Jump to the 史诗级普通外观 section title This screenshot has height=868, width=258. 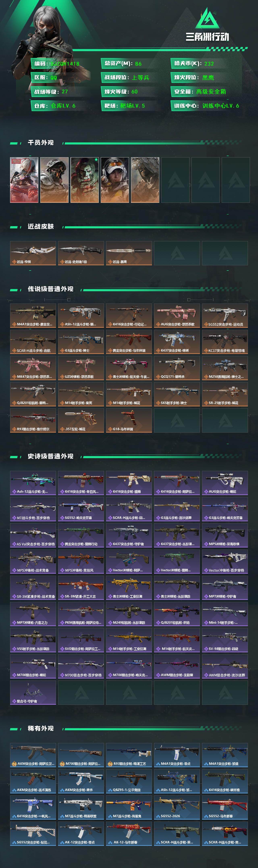pos(51,456)
